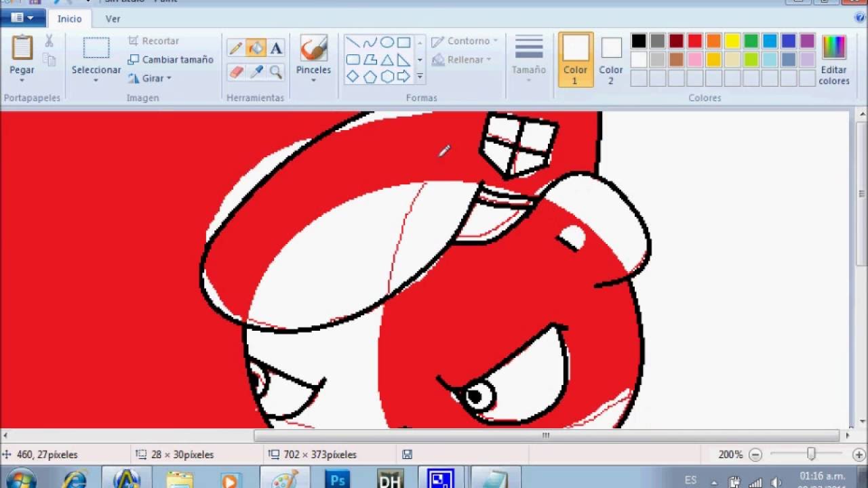
Task: Move the shapes gallery down one row
Action: click(x=420, y=60)
